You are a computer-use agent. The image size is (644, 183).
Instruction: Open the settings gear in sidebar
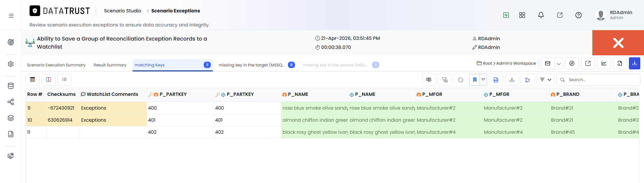pyautogui.click(x=11, y=64)
